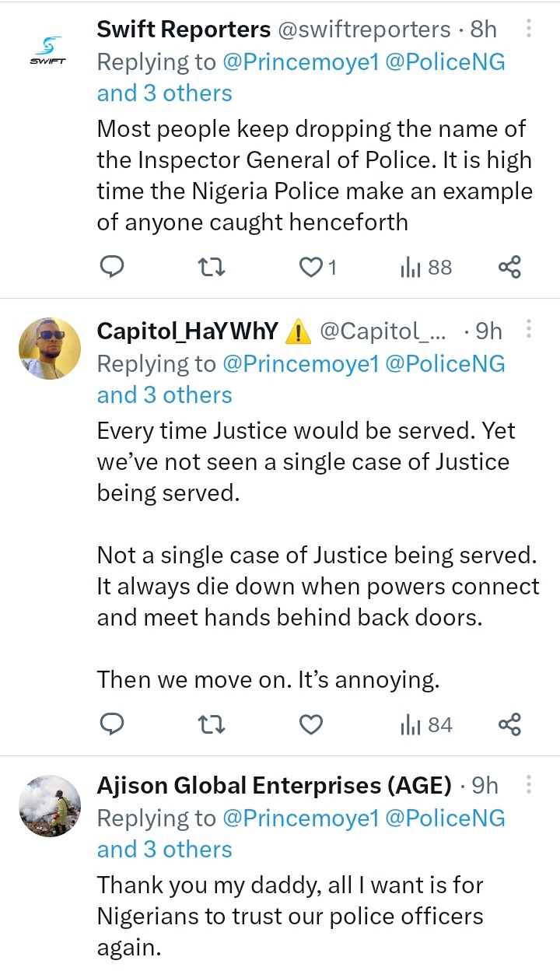Tap @PoliceNG mention in Capitol_HaYWhY reply
Screen dimensions: 560x971
click(x=446, y=363)
